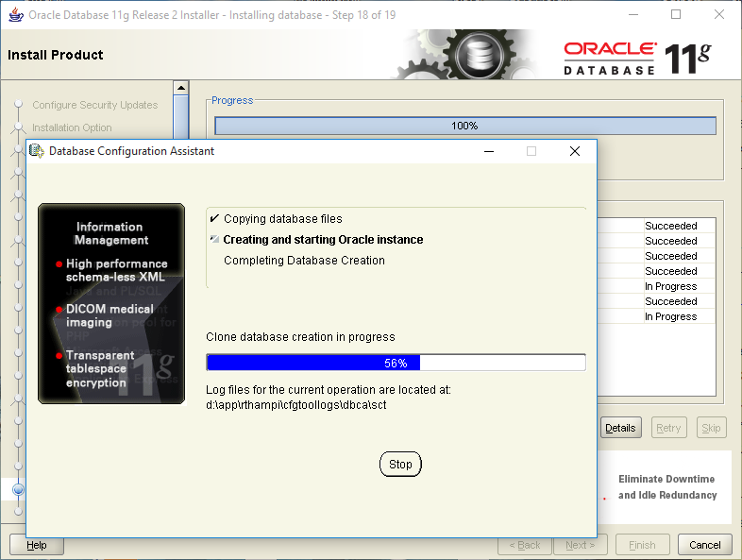
Task: Minimize the Oracle installer window
Action: point(633,15)
